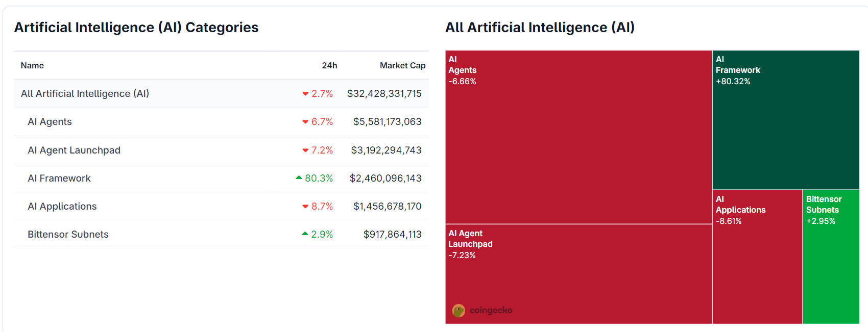Screen dimensions: 868x332
Task: Click the CoinGecko logo icon
Action: point(459,310)
